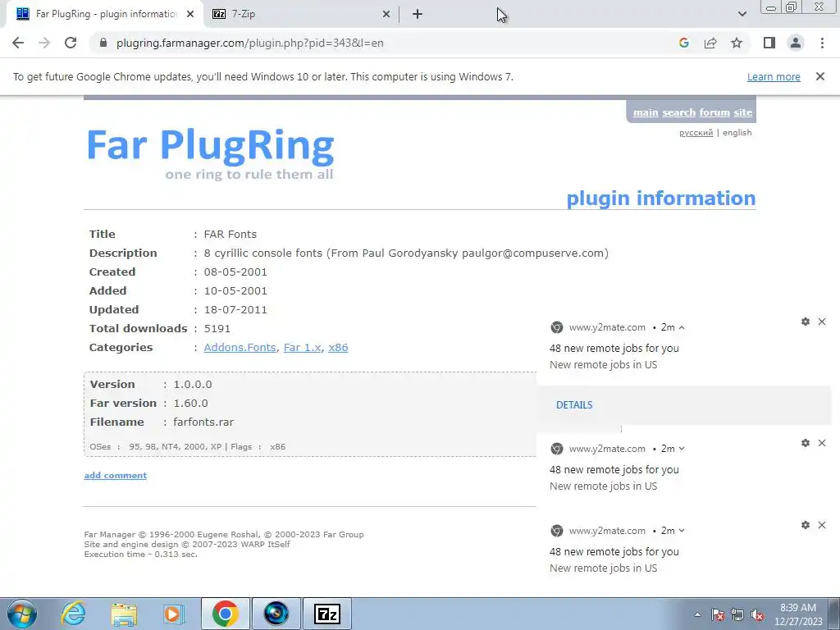Open the main navigation link
This screenshot has height=630, width=840.
click(x=646, y=112)
